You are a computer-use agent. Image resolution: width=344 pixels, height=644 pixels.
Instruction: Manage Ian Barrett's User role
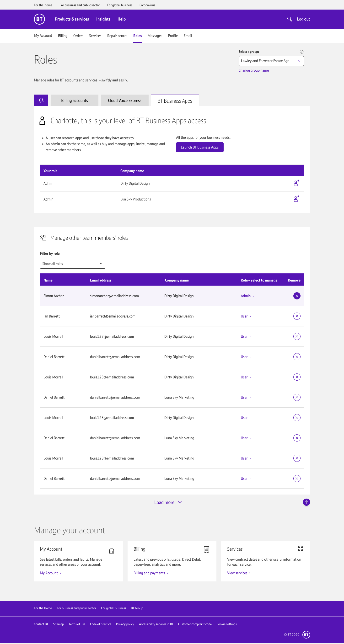coord(246,316)
